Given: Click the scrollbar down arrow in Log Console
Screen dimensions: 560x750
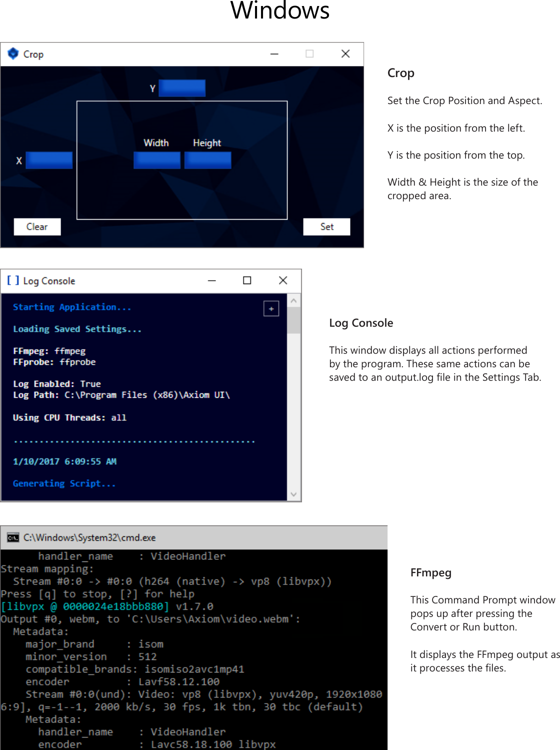Looking at the screenshot, I should click(x=294, y=493).
